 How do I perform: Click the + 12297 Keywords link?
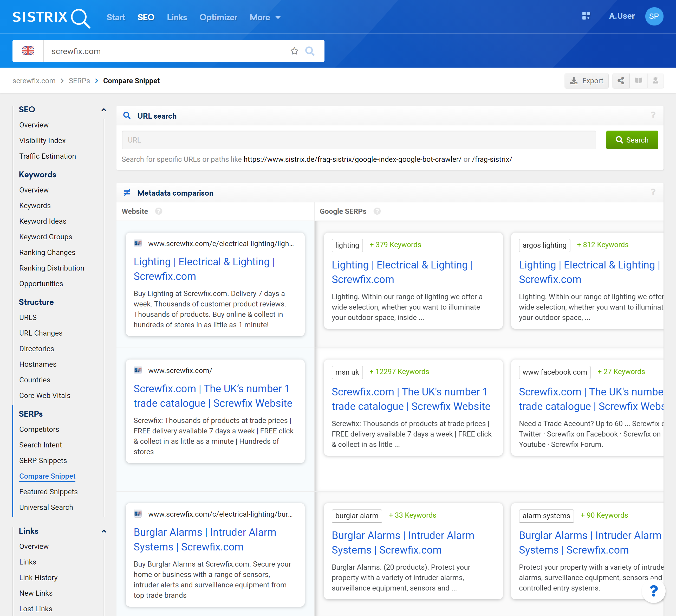point(399,371)
